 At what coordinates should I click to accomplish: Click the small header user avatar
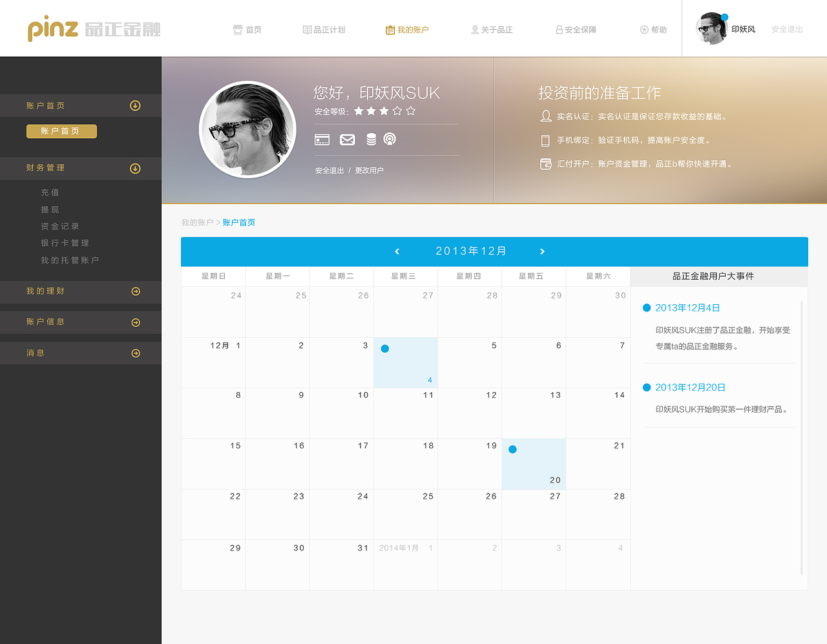click(711, 28)
